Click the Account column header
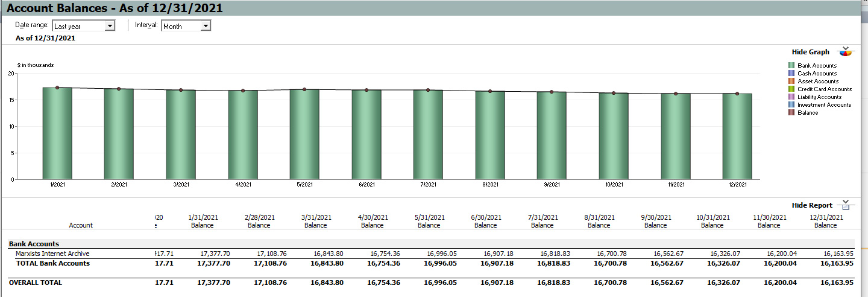868x297 pixels. [x=81, y=225]
